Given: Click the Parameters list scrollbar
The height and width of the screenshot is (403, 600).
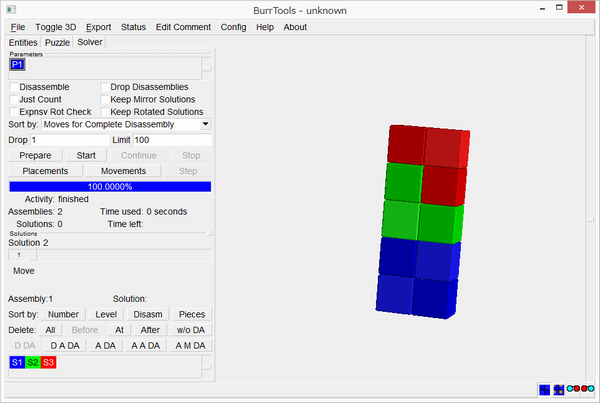Looking at the screenshot, I should coord(207,69).
